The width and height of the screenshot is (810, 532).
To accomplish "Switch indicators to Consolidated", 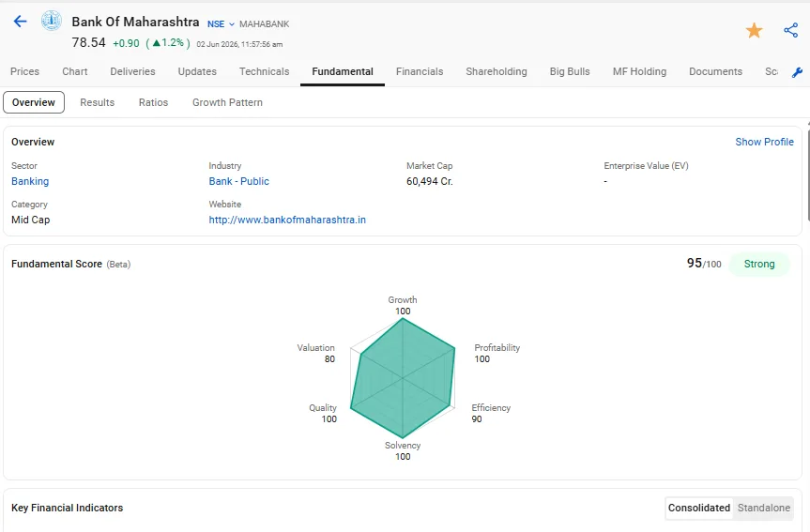I will [x=699, y=508].
